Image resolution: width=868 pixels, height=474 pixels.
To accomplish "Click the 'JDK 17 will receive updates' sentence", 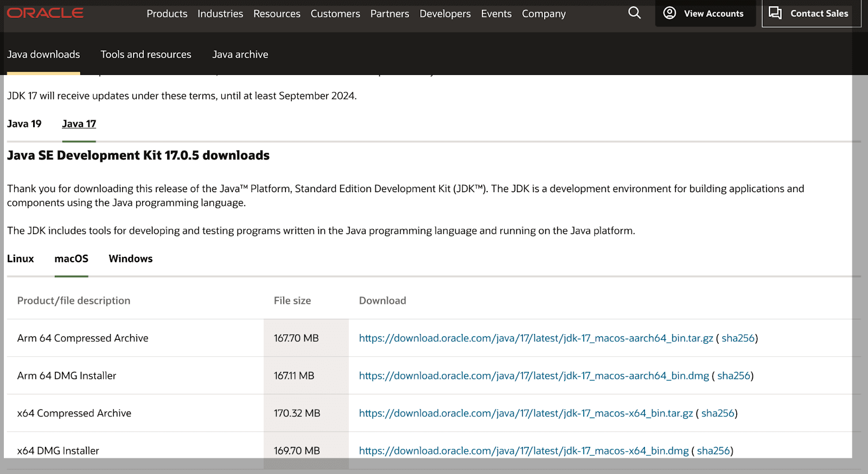I will coord(182,96).
